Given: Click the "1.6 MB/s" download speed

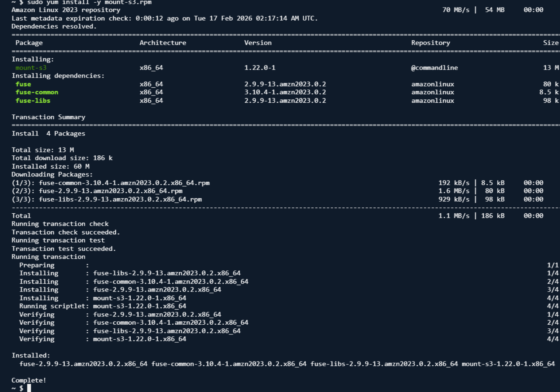Looking at the screenshot, I should tap(454, 191).
